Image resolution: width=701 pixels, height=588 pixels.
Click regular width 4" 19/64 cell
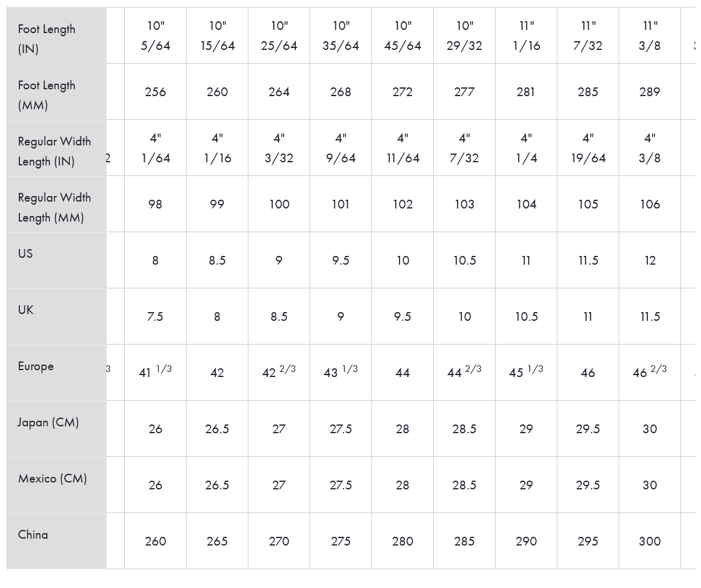[588, 148]
